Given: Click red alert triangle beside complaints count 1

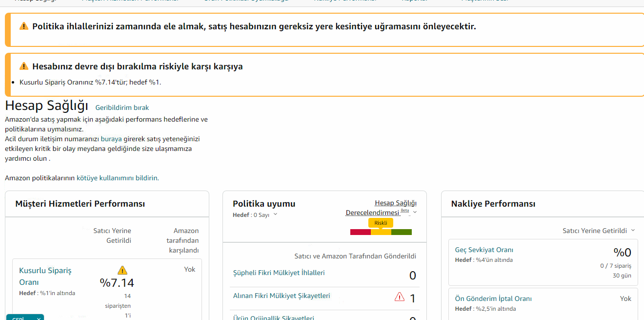Looking at the screenshot, I should coord(400,297).
